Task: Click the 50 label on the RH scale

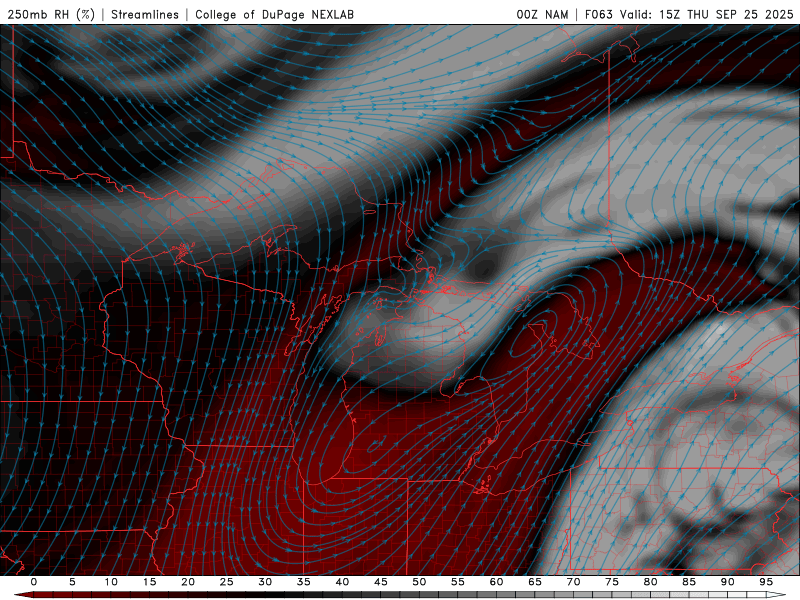Action: (x=419, y=582)
